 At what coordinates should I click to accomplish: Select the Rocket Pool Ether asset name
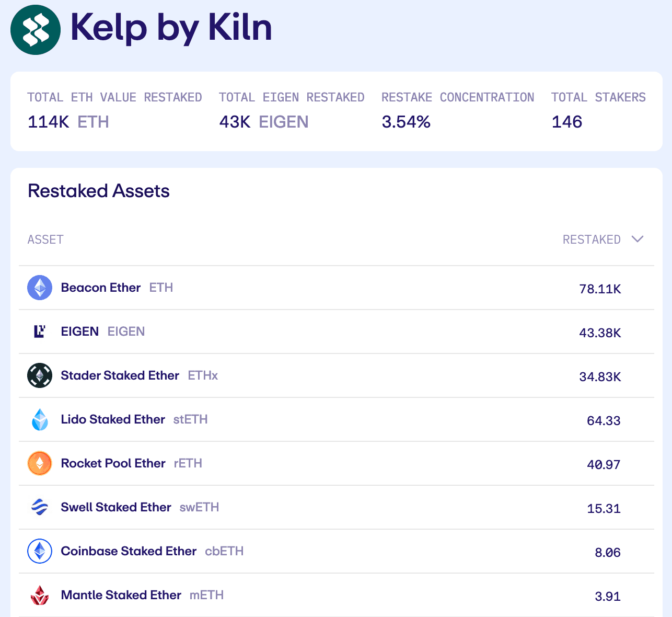(113, 463)
